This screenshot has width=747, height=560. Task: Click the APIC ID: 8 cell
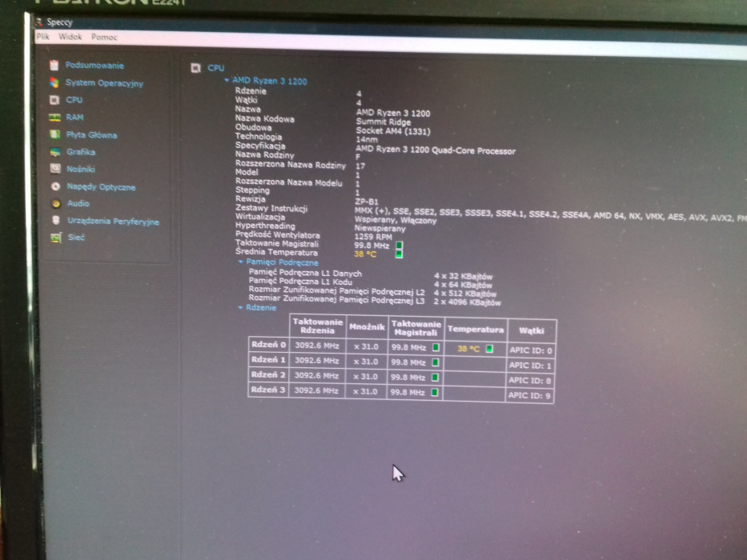[x=530, y=380]
